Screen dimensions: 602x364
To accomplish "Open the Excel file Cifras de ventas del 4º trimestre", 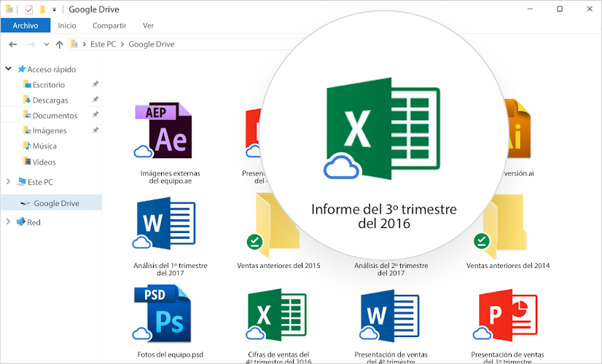I will 276,315.
